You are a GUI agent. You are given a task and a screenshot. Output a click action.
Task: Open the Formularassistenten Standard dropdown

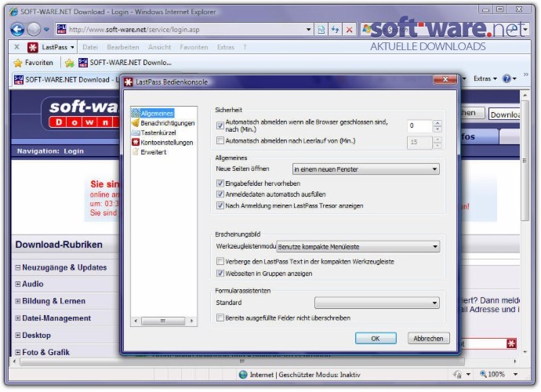377,303
